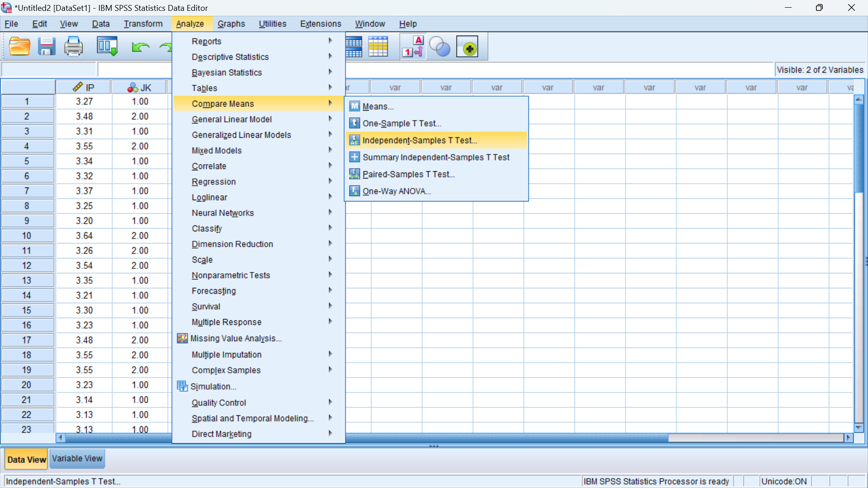
Task: Click the ruler scale icon in IP header
Action: (x=78, y=87)
